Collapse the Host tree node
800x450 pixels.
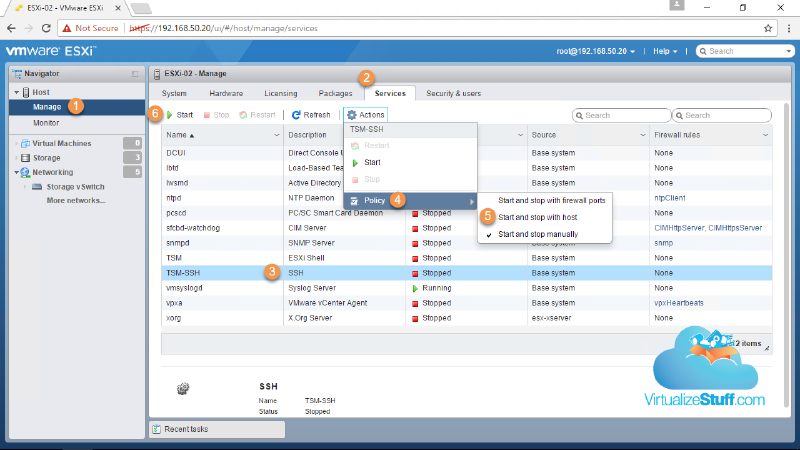tap(16, 92)
